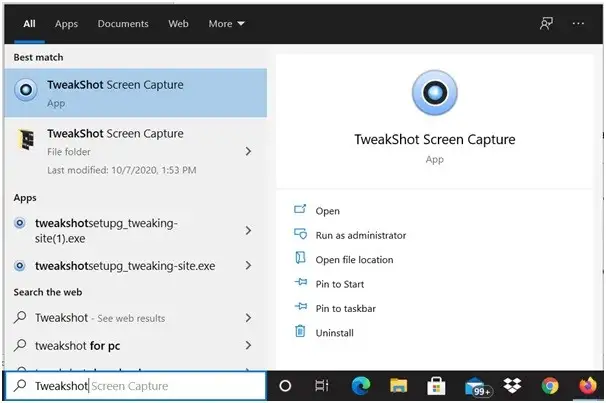Launch Firefox from the taskbar
Viewport: 606px width, 403px height.
(x=588, y=386)
